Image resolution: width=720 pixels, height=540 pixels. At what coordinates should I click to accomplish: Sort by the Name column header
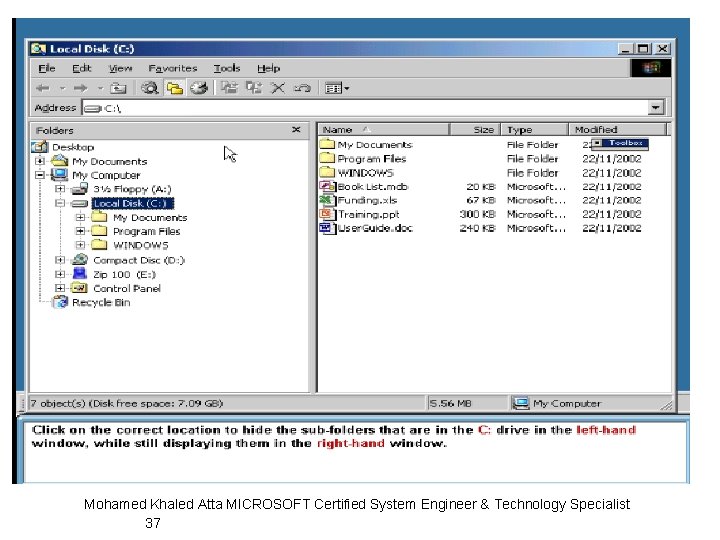[383, 130]
